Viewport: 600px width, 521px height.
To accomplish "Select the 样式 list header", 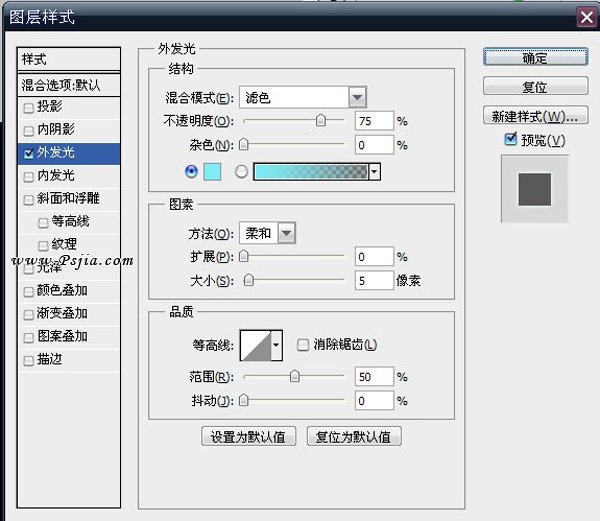I will [x=69, y=59].
